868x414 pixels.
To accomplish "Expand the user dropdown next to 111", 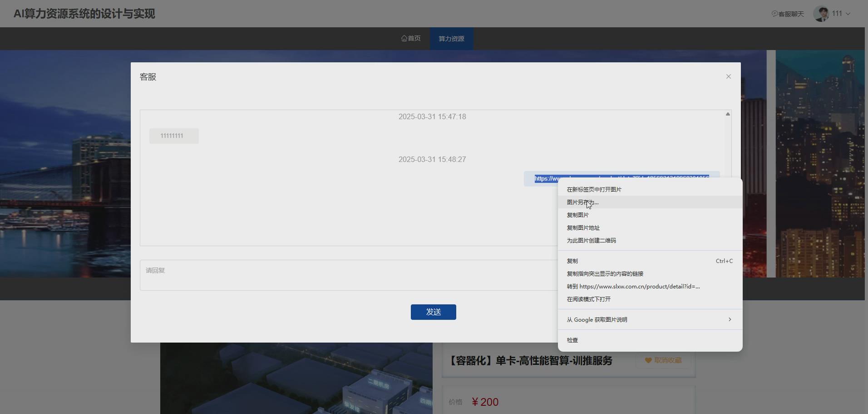I will [x=848, y=13].
